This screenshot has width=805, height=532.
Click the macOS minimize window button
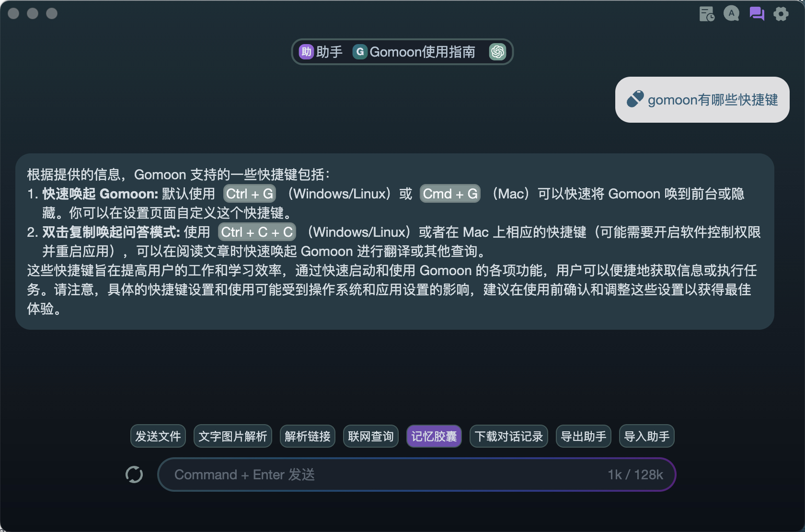pyautogui.click(x=33, y=13)
